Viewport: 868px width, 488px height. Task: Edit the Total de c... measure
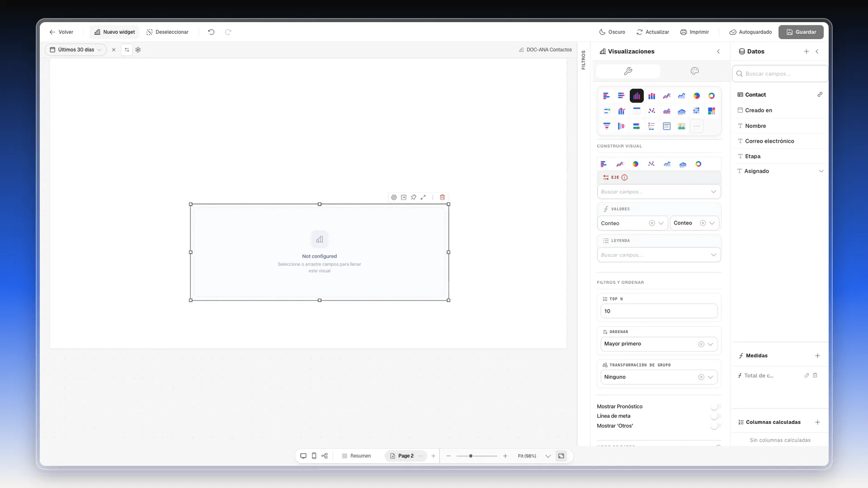pyautogui.click(x=807, y=375)
